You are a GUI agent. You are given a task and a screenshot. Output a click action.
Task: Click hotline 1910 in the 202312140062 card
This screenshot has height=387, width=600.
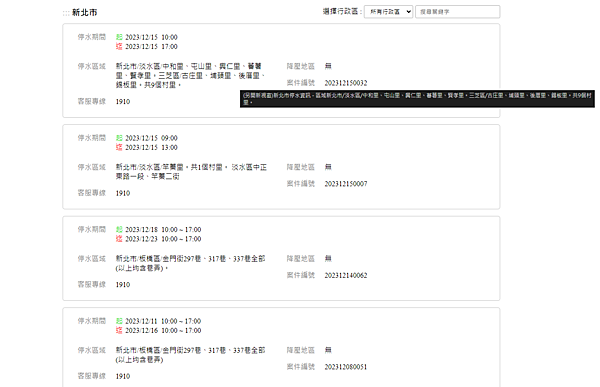tap(123, 285)
